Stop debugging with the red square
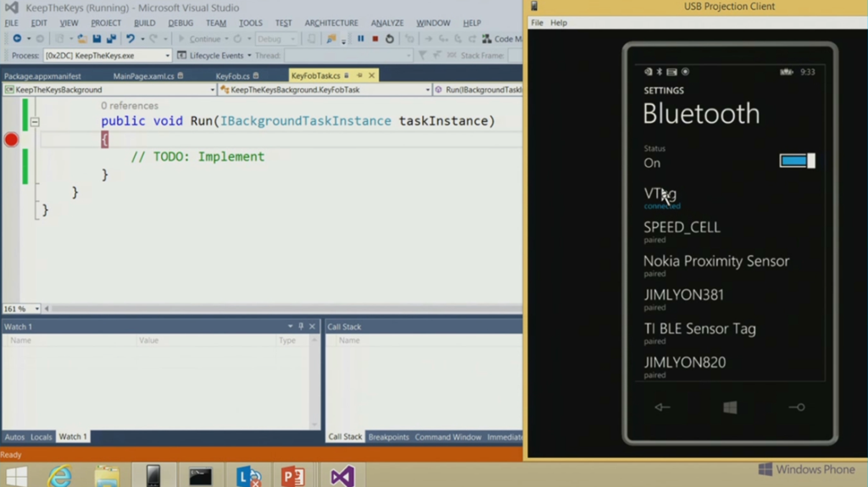This screenshot has height=487, width=868. point(376,39)
